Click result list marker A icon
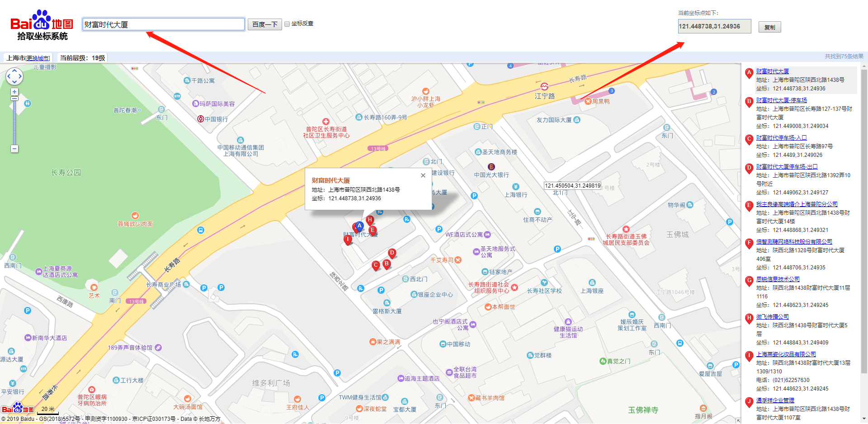 pyautogui.click(x=749, y=73)
